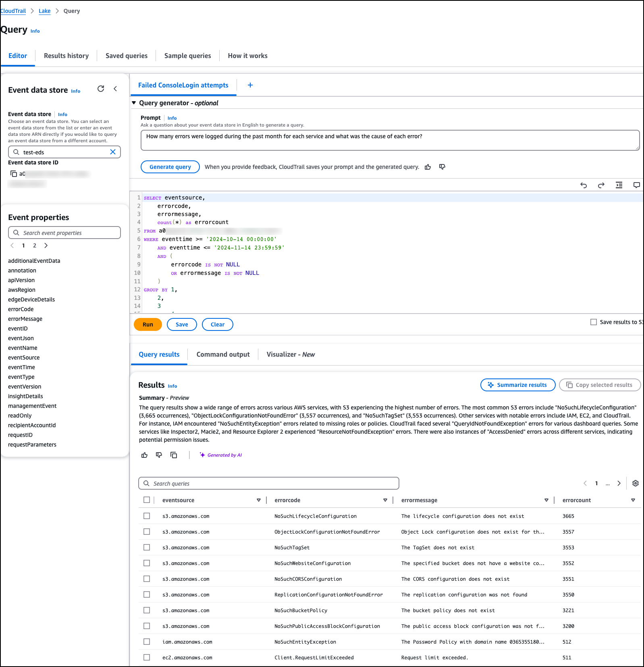Check the ObjectLockConfigurationNotFoundError row checkbox
Screen dimensions: 644x667
[x=147, y=532]
